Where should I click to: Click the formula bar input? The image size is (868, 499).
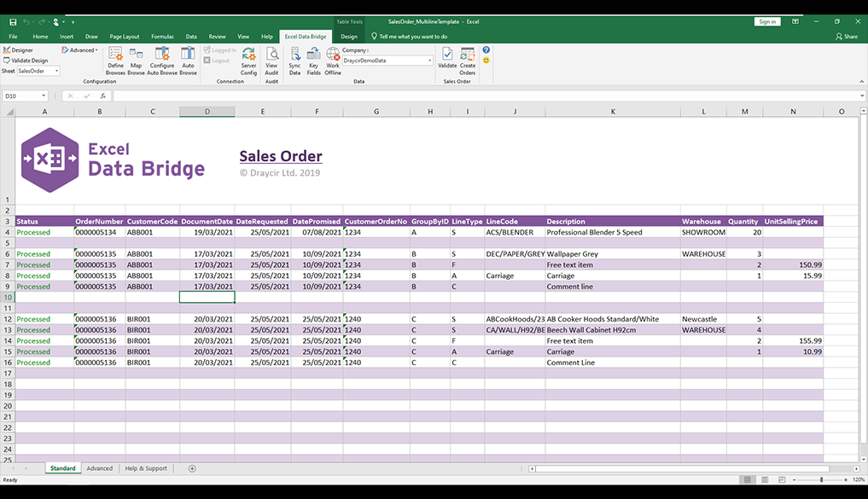[x=486, y=96]
